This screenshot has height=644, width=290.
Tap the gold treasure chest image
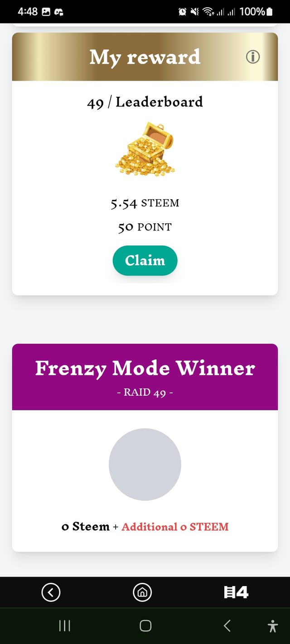145,149
